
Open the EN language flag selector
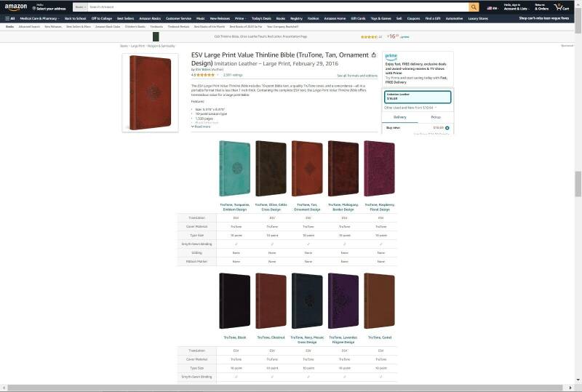(493, 8)
